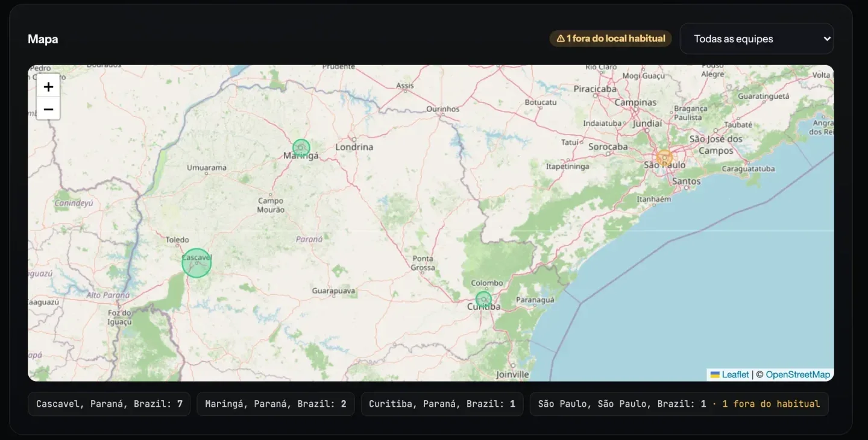868x440 pixels.
Task: Click the São Paulo orange circle marker
Action: (x=664, y=158)
